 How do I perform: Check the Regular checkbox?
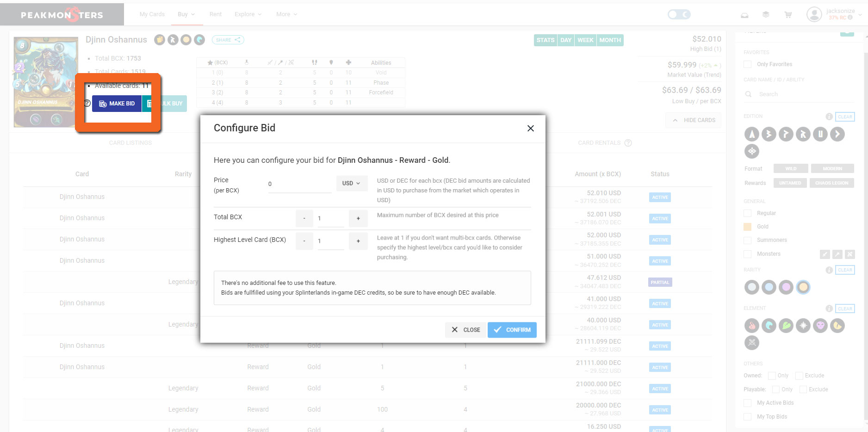(x=747, y=213)
